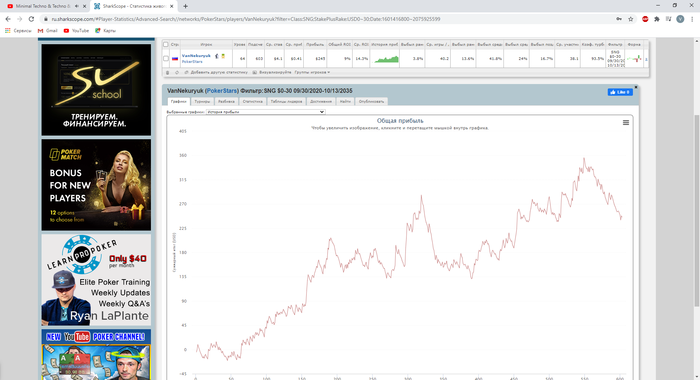Close the SharkScope tab
The image size is (700, 380).
pos(172,6)
